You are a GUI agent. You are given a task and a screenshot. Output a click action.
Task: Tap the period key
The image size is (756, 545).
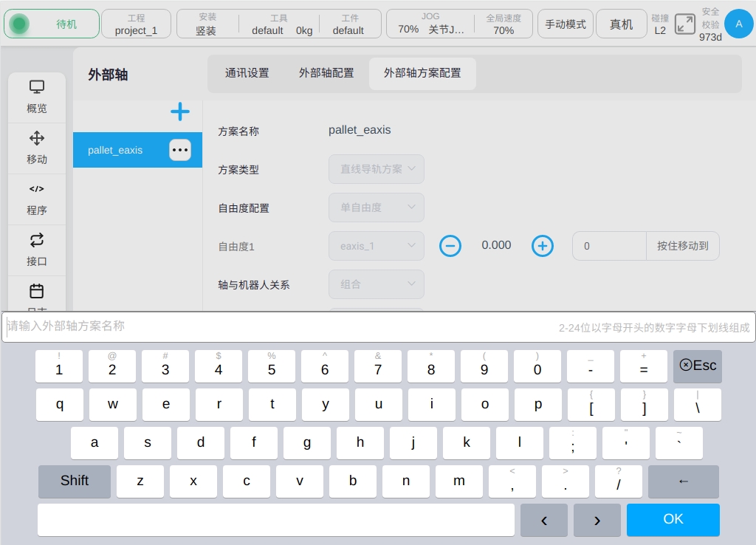pos(565,481)
